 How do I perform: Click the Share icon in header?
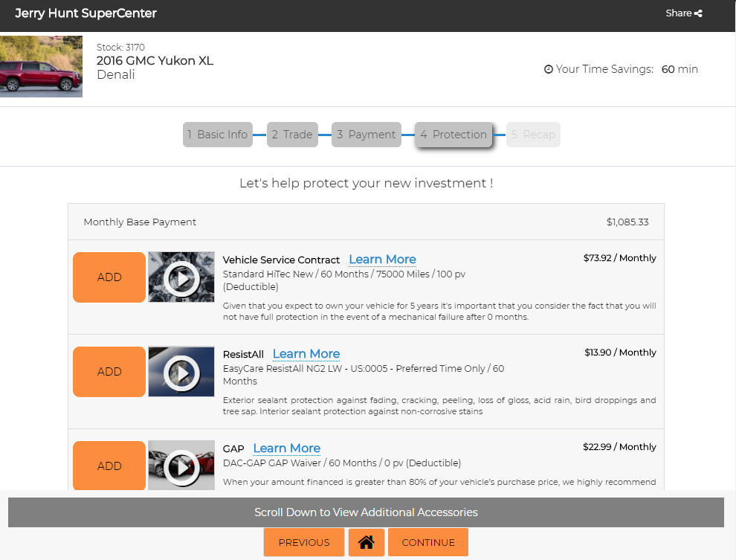698,13
